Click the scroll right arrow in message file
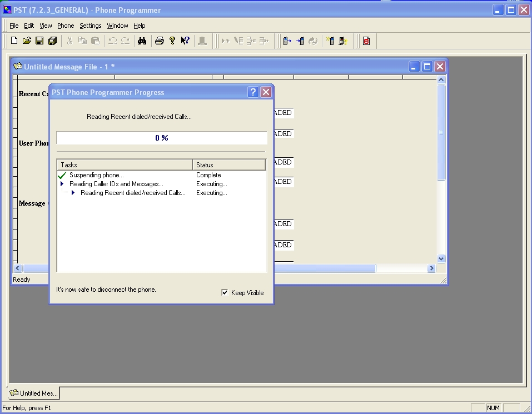Viewport: 532px width, 414px height. [x=431, y=268]
